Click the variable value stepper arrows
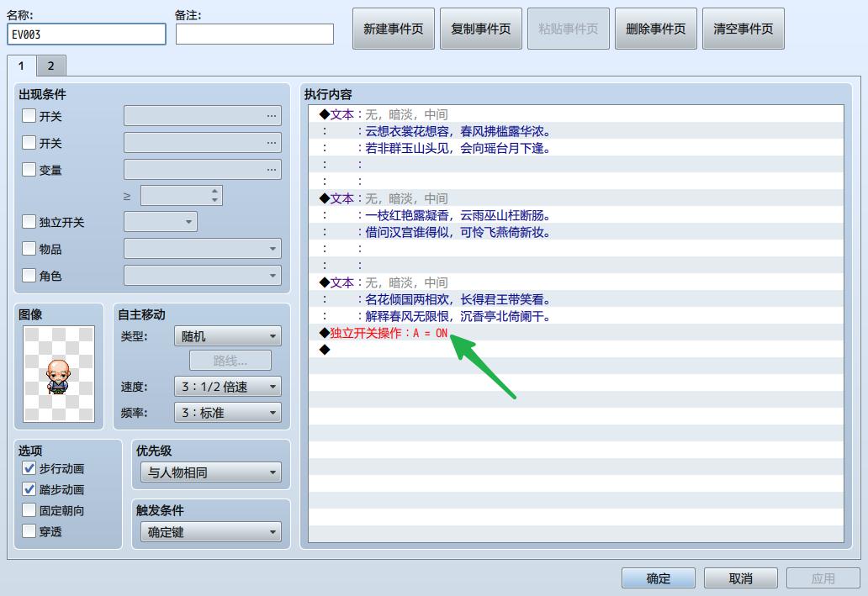Viewport: 868px width, 596px height. (214, 195)
